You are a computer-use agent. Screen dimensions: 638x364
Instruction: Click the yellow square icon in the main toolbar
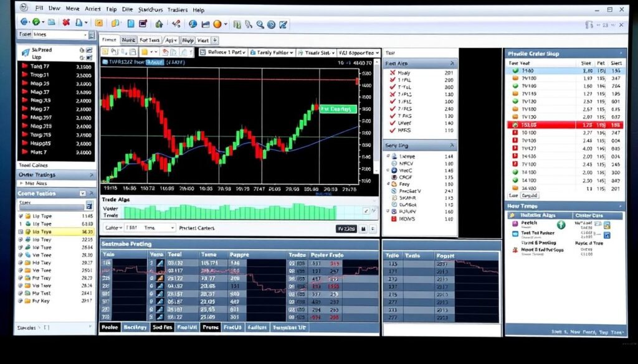pos(100,24)
